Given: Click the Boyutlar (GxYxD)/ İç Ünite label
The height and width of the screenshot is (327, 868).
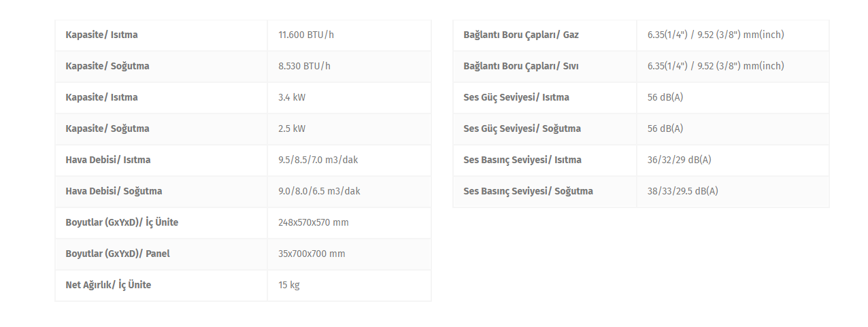Looking at the screenshot, I should point(122,222).
